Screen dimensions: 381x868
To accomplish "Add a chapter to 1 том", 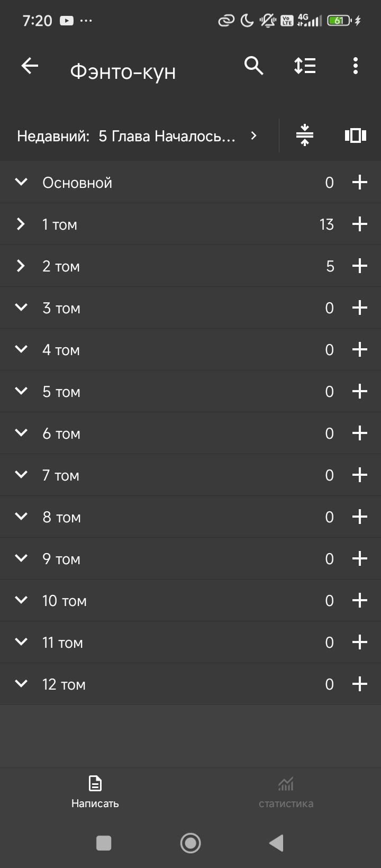I will [x=360, y=224].
